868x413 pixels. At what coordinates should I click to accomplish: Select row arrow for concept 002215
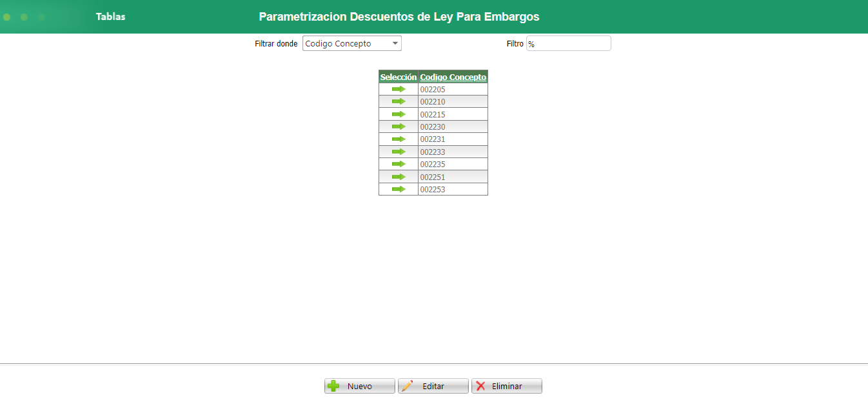coord(399,114)
